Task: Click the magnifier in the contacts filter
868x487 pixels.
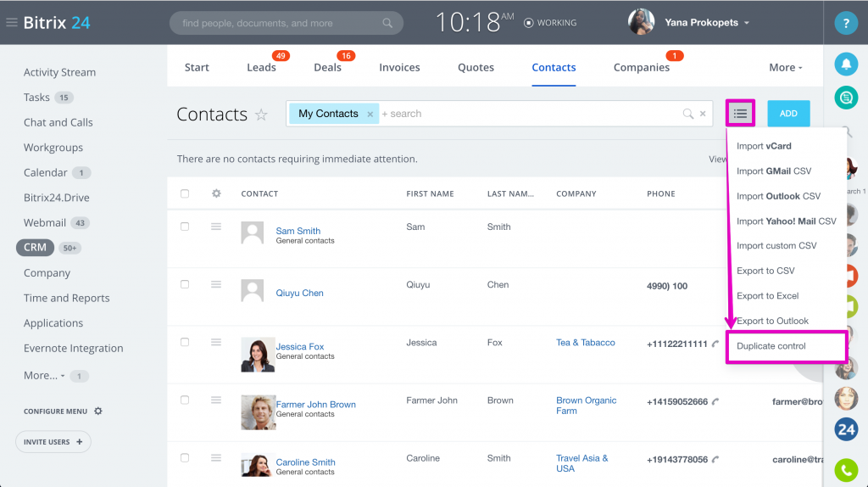Action: point(688,114)
